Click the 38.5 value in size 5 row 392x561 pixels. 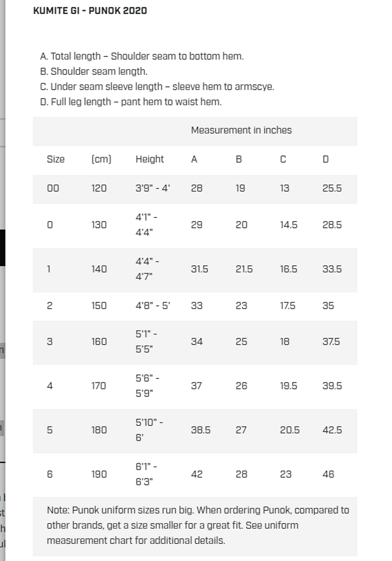(200, 430)
